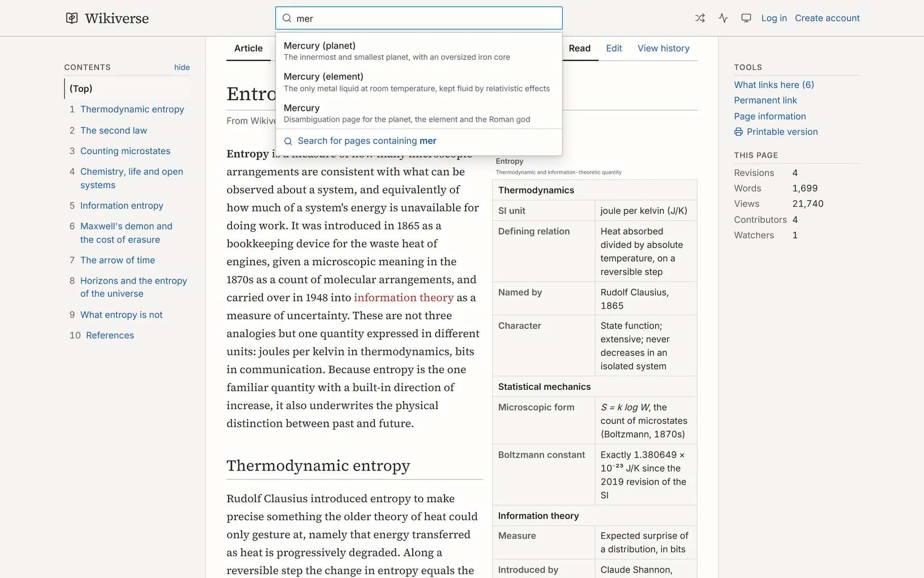Click the magnifier icon in search box

(287, 18)
